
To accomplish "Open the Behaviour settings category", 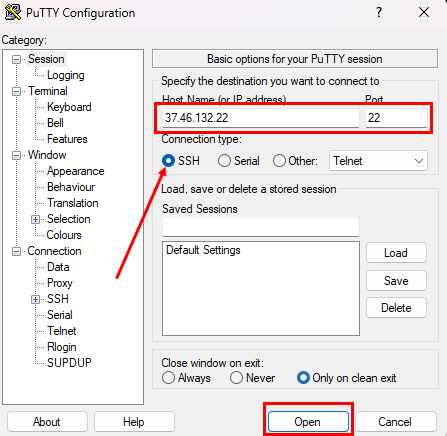I will tap(71, 187).
